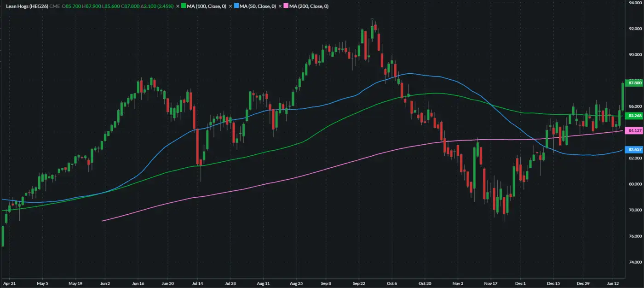Click the 2.100 (2.45%) change value

coord(159,6)
